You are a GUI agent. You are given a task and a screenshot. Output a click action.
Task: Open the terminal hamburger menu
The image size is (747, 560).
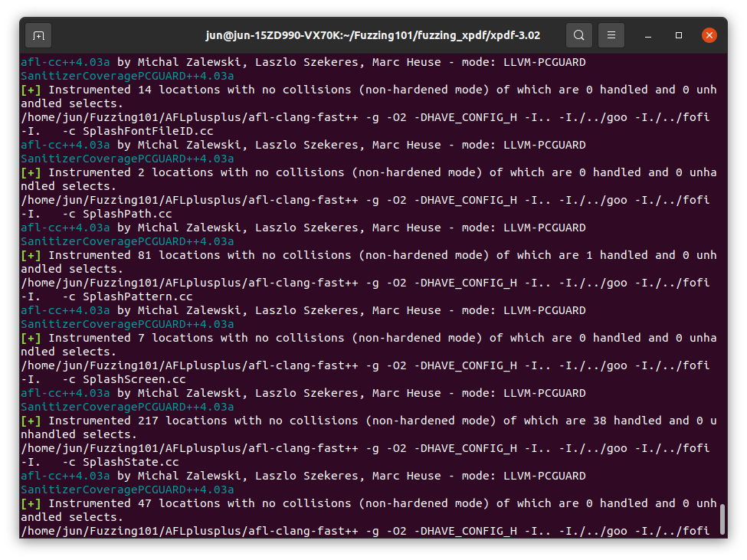coord(611,35)
